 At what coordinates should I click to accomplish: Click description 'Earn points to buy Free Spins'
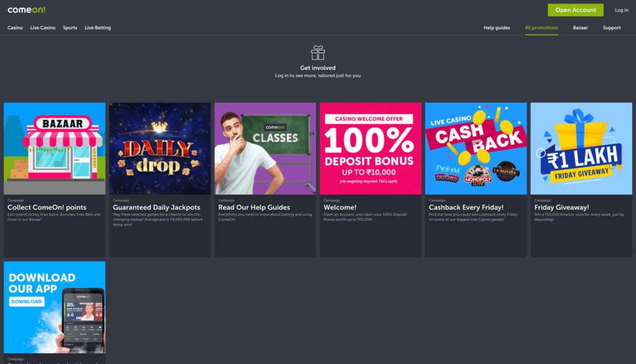pyautogui.click(x=54, y=217)
